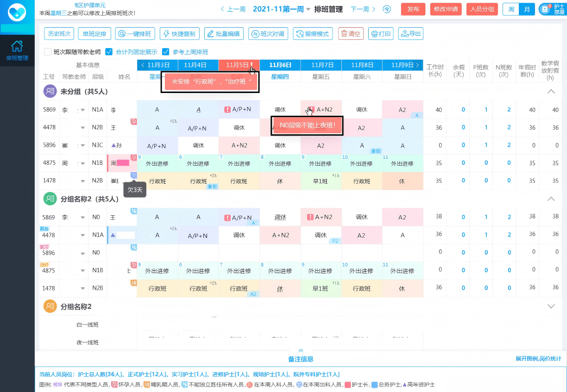Open the 护士意愿 notification icon
The width and height of the screenshot is (567, 392).
552,9
